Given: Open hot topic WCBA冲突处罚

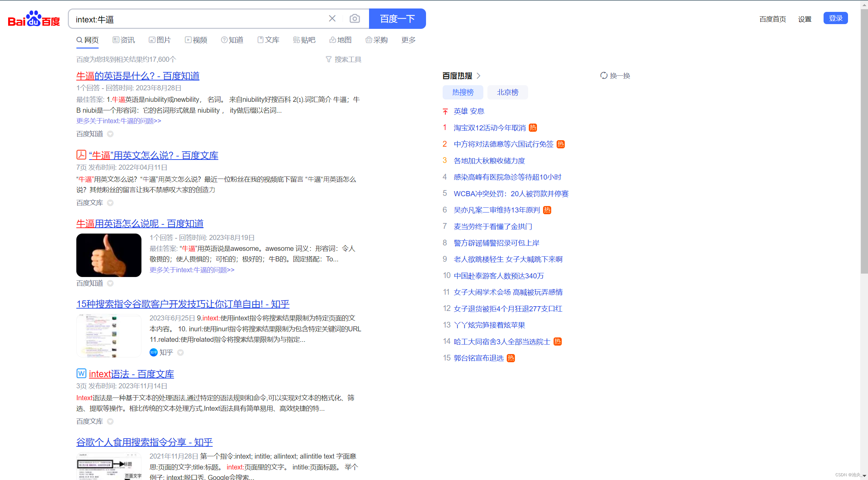Looking at the screenshot, I should (x=511, y=194).
